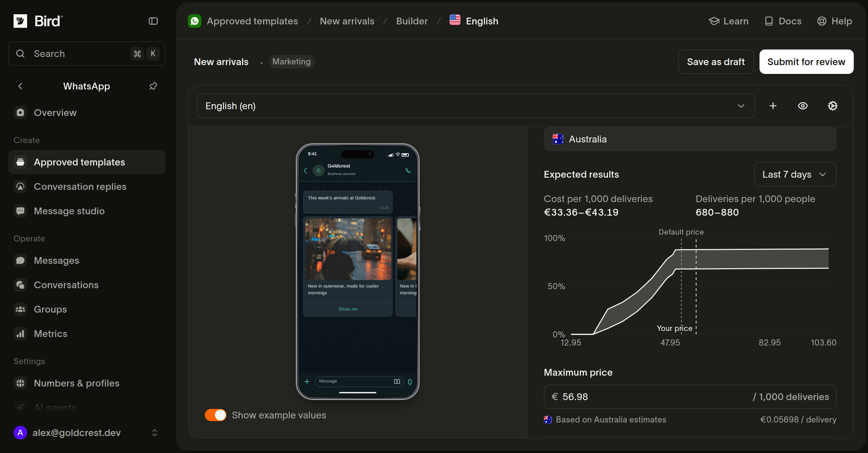Screen dimensions: 868x453
Task: Click the AI agents sparkle icon
Action: point(20,408)
